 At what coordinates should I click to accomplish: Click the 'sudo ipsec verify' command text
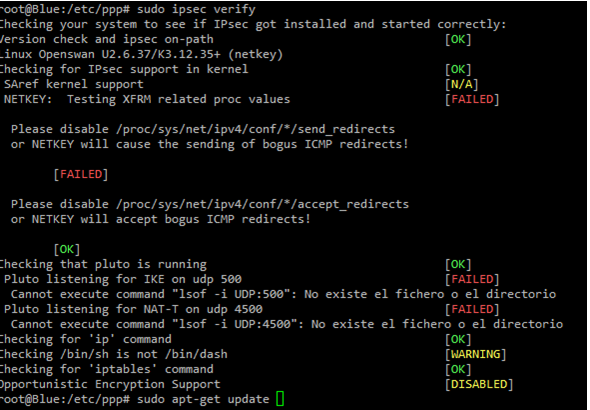pyautogui.click(x=196, y=9)
